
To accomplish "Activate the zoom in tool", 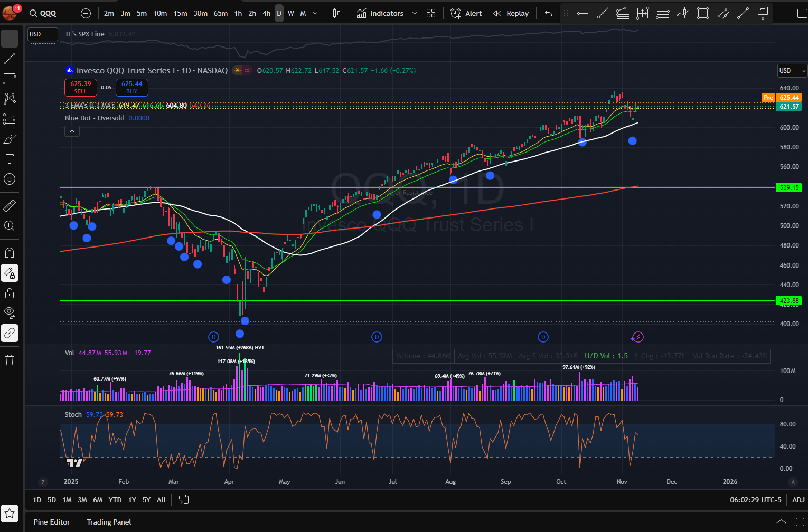I will click(x=10, y=225).
